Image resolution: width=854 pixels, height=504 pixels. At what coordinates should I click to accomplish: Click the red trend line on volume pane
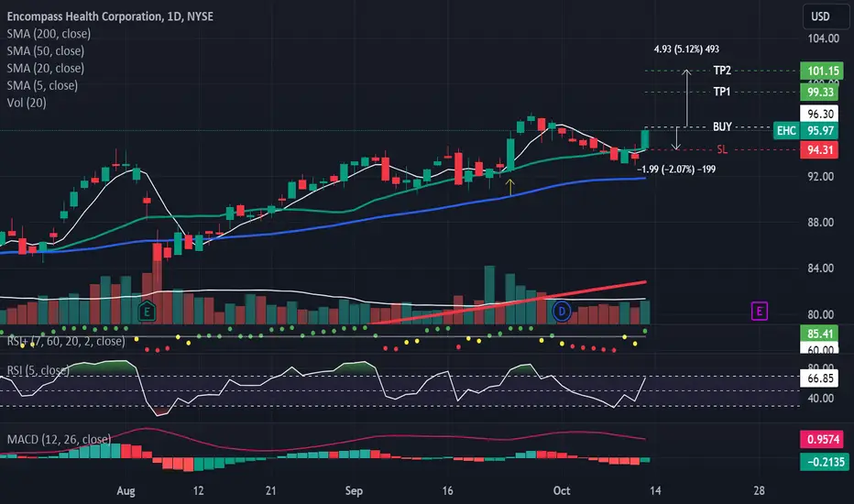509,302
